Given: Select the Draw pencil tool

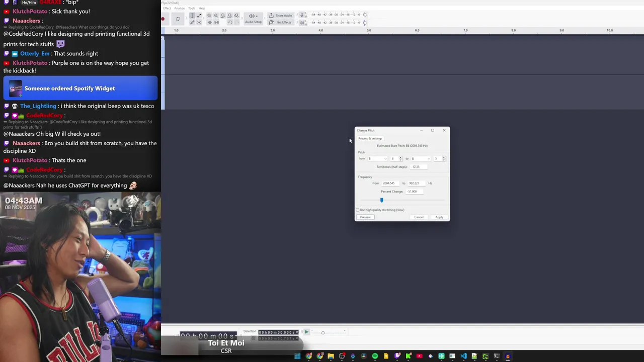Looking at the screenshot, I should pyautogui.click(x=192, y=23).
